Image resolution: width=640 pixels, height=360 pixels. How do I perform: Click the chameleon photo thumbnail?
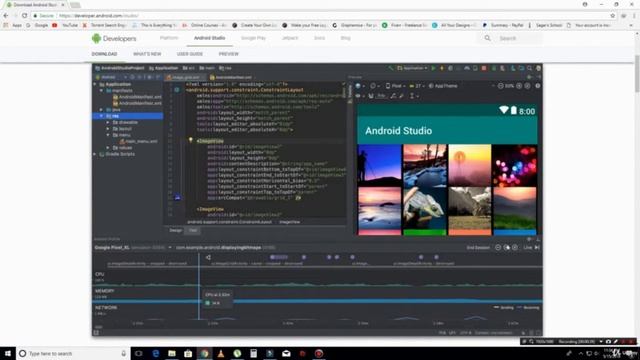tap(424, 209)
